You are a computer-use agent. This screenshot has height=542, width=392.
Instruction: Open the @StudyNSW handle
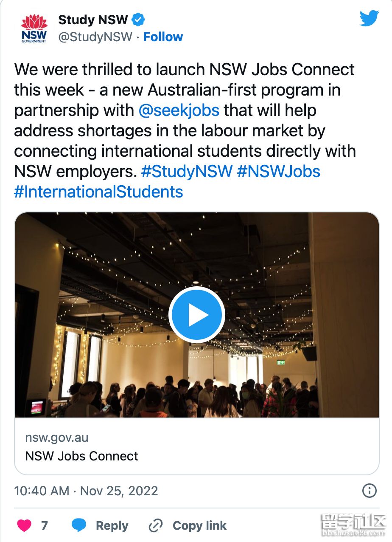point(95,37)
